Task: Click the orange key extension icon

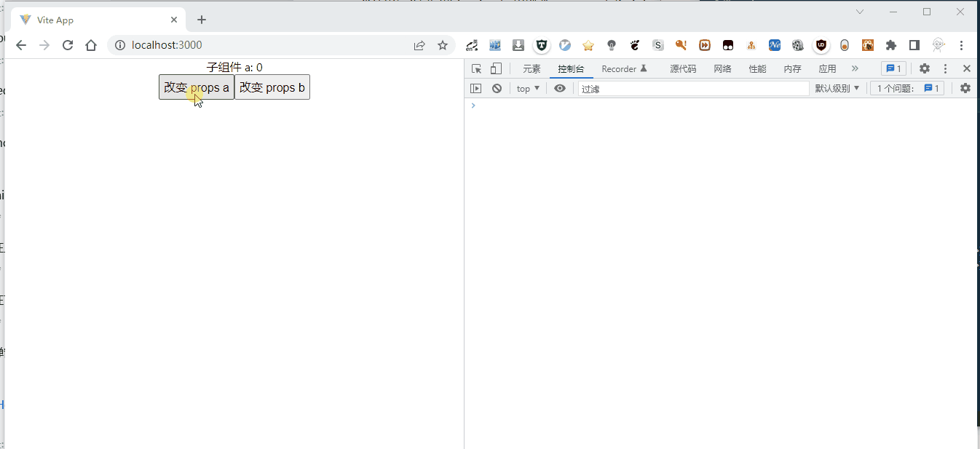Action: (681, 45)
